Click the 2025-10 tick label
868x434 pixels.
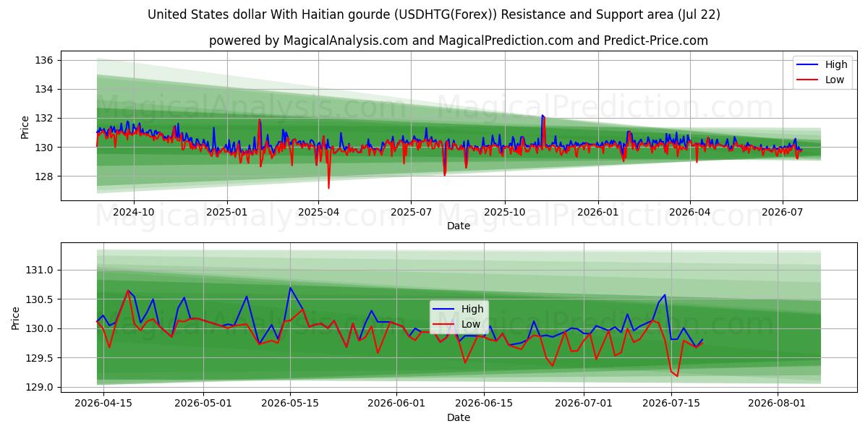504,212
